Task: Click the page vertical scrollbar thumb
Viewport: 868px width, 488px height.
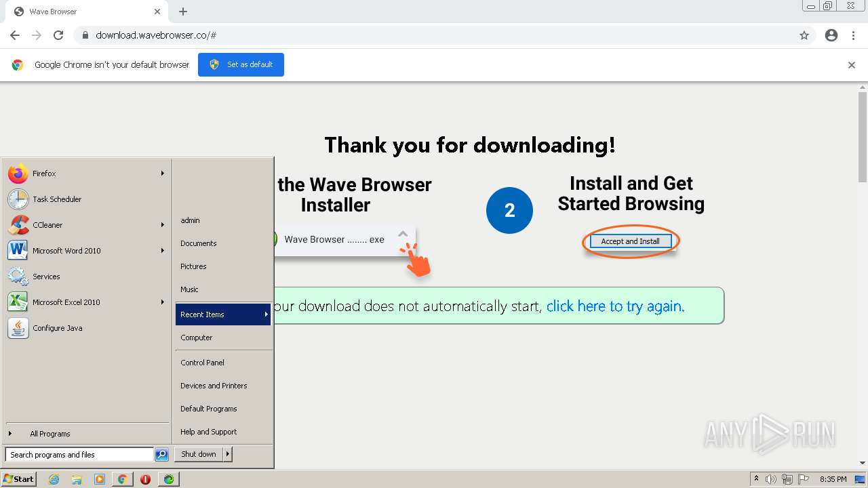Action: click(x=863, y=137)
